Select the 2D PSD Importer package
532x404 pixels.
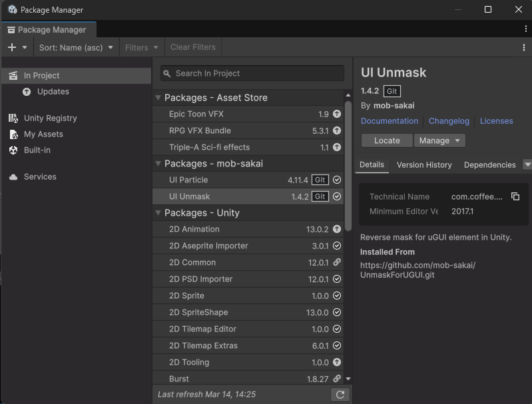coord(248,279)
